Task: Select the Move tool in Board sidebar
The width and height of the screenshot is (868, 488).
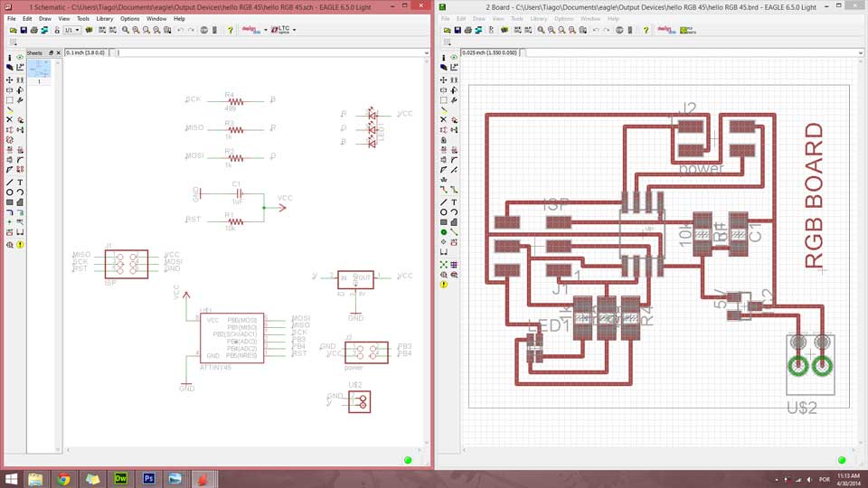Action: [x=443, y=80]
